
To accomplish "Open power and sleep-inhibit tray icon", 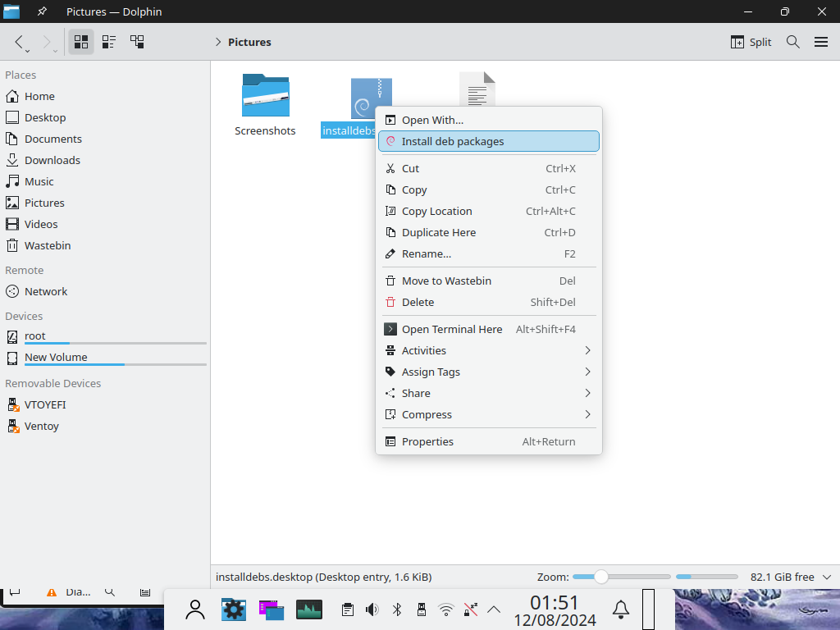I will (470, 609).
